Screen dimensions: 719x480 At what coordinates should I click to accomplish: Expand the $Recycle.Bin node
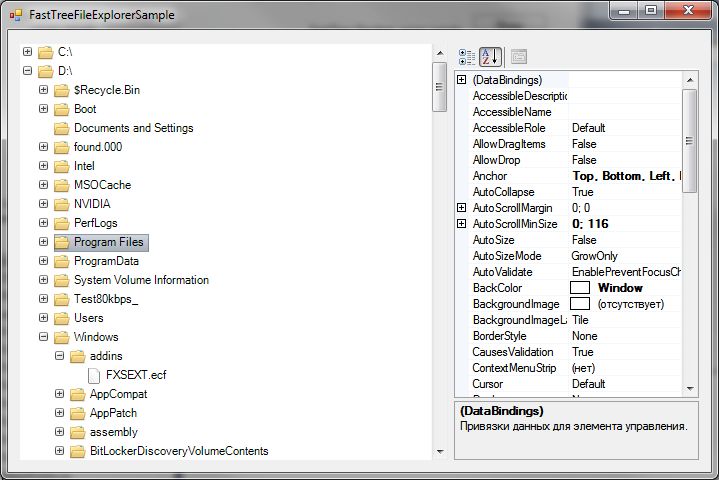pyautogui.click(x=44, y=89)
